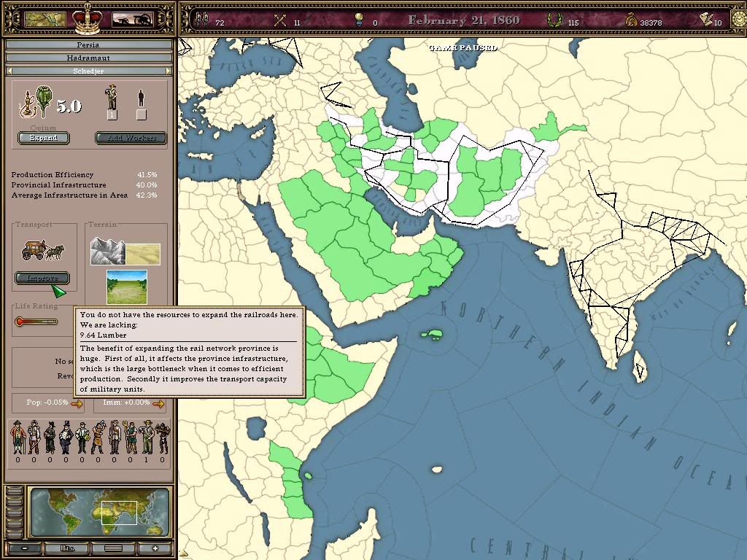
Task: Click the fourth map mode side button
Action: [x=15, y=523]
